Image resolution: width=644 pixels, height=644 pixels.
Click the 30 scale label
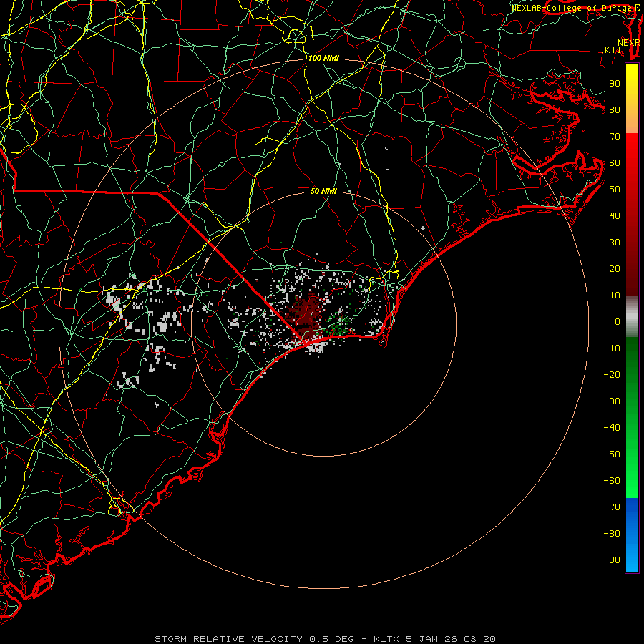click(615, 243)
